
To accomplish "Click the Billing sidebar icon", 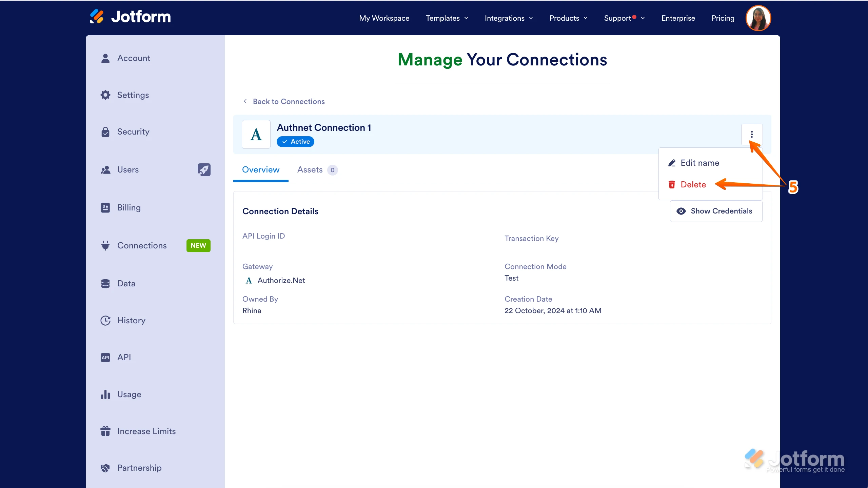I will [105, 207].
